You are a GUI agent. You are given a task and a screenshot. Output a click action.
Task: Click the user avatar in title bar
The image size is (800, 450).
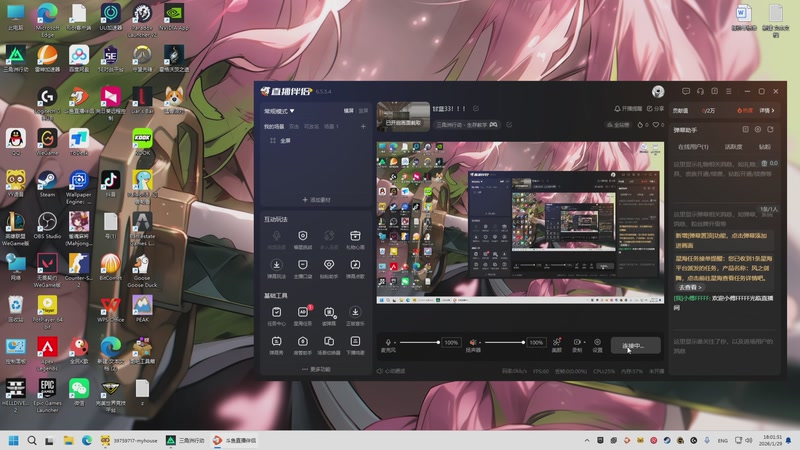(658, 91)
